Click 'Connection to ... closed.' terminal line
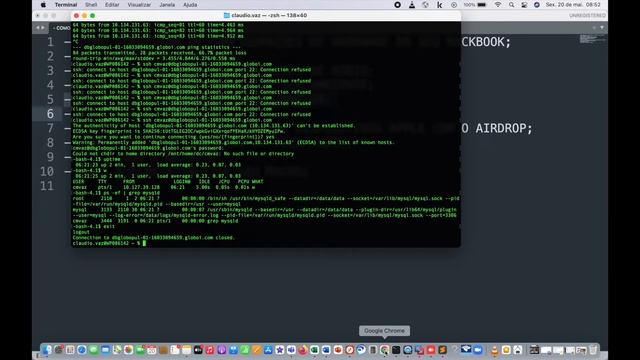Screen dimensions: 640x360 click(153, 238)
